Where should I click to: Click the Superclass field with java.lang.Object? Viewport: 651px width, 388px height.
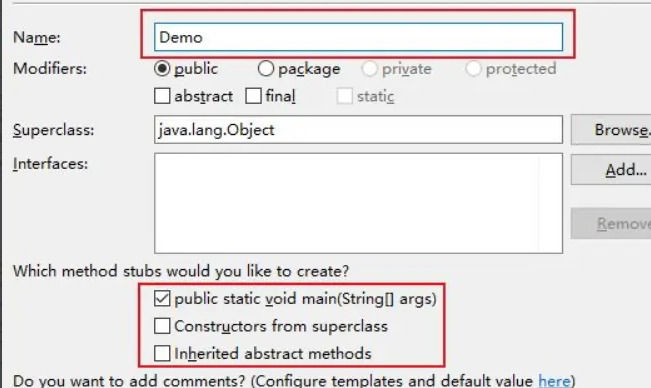click(x=358, y=130)
